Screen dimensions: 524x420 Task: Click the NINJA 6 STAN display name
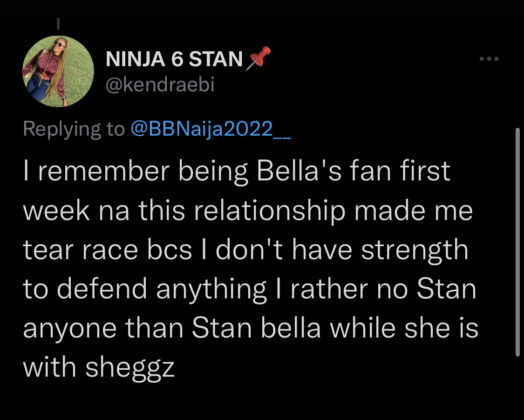[x=174, y=59]
